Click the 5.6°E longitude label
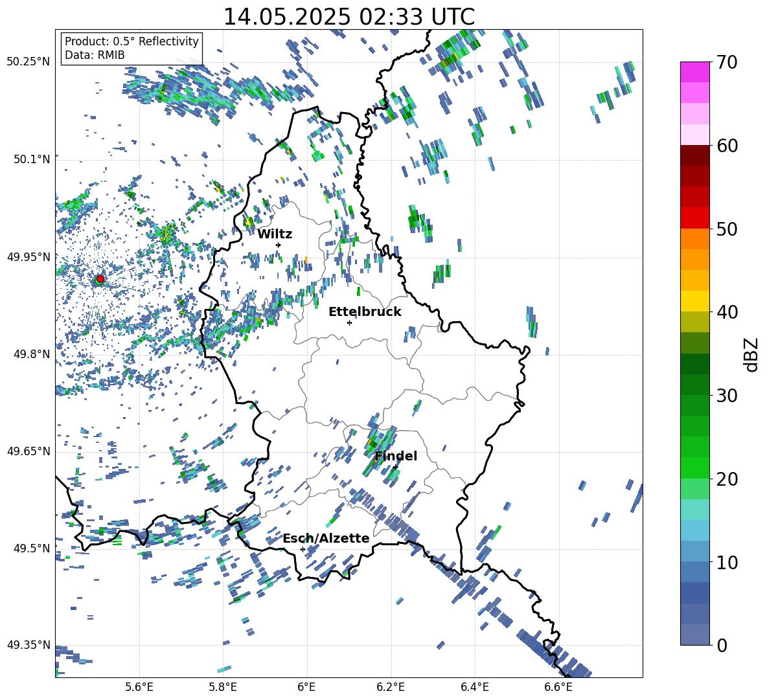767x700 pixels. point(139,687)
